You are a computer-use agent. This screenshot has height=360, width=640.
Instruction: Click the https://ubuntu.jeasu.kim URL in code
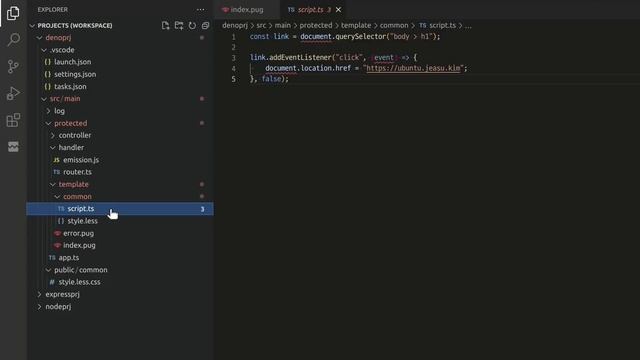click(413, 68)
